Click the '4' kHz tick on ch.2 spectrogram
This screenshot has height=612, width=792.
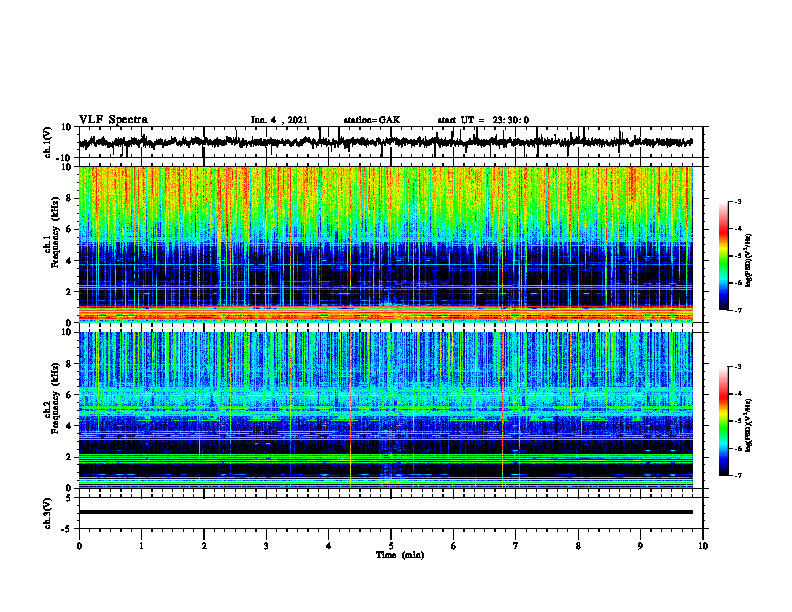[x=69, y=426]
